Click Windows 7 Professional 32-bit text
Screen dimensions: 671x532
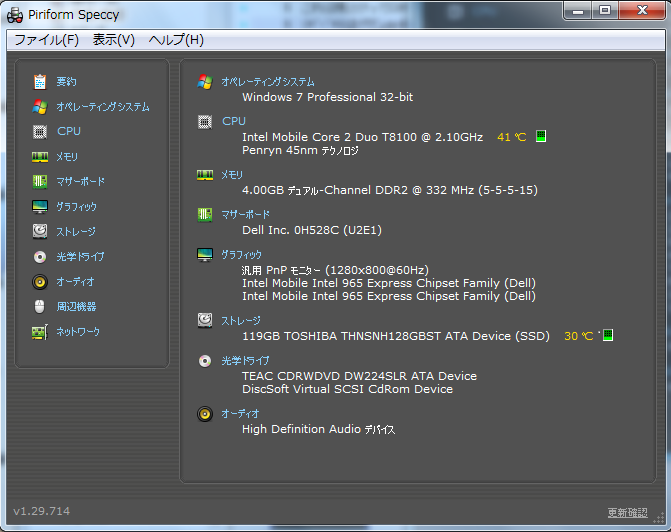(x=328, y=97)
